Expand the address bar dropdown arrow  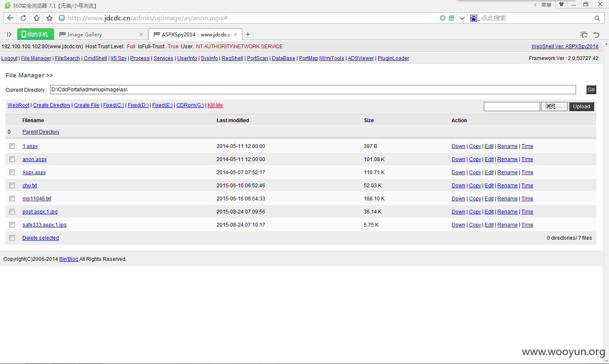click(x=462, y=18)
